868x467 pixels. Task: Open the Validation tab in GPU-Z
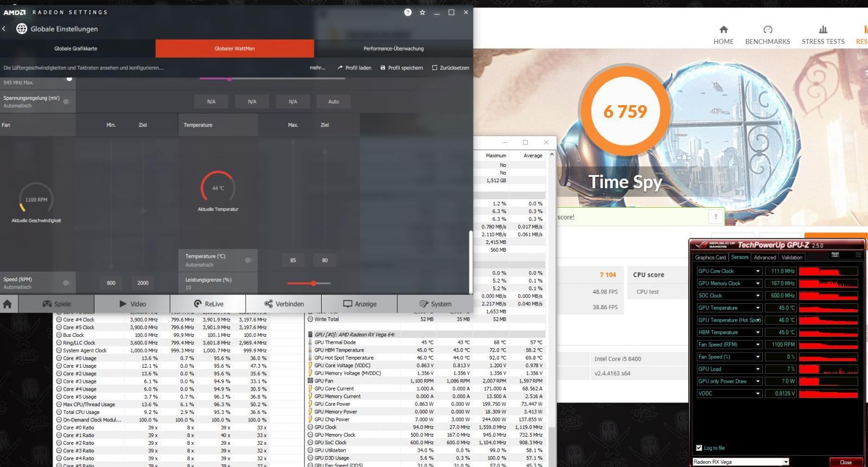click(792, 257)
